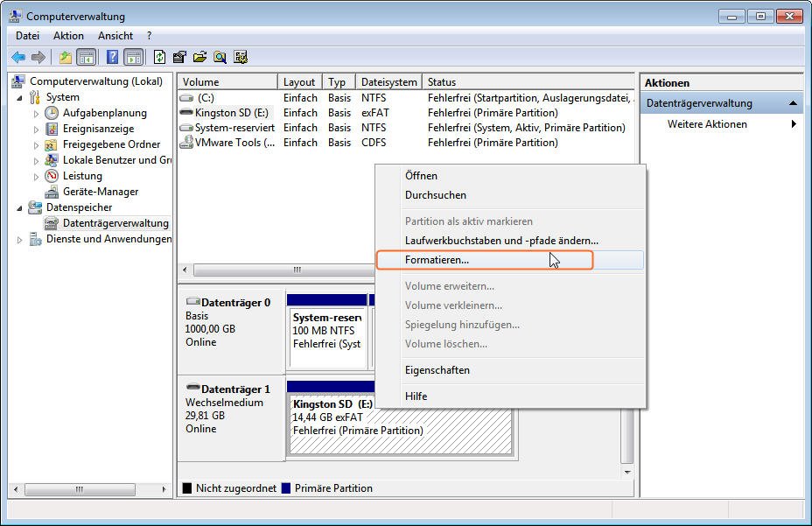
Task: Click the (C:) drive icon in volume list
Action: (x=186, y=98)
